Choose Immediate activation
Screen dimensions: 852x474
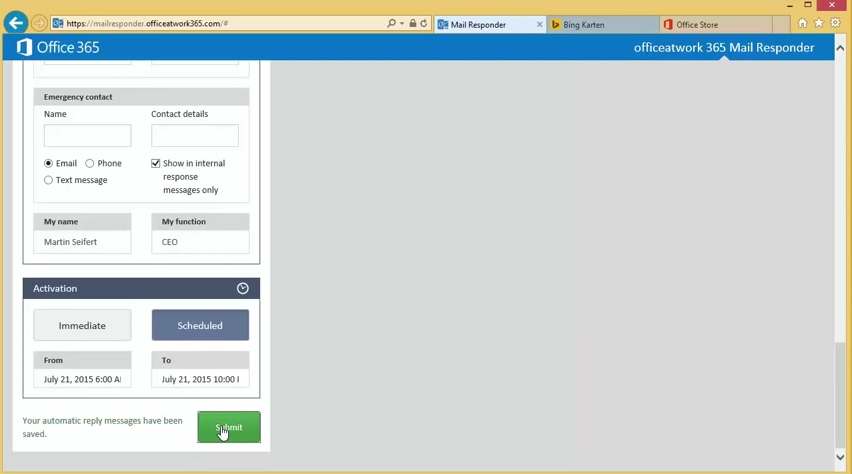82,325
